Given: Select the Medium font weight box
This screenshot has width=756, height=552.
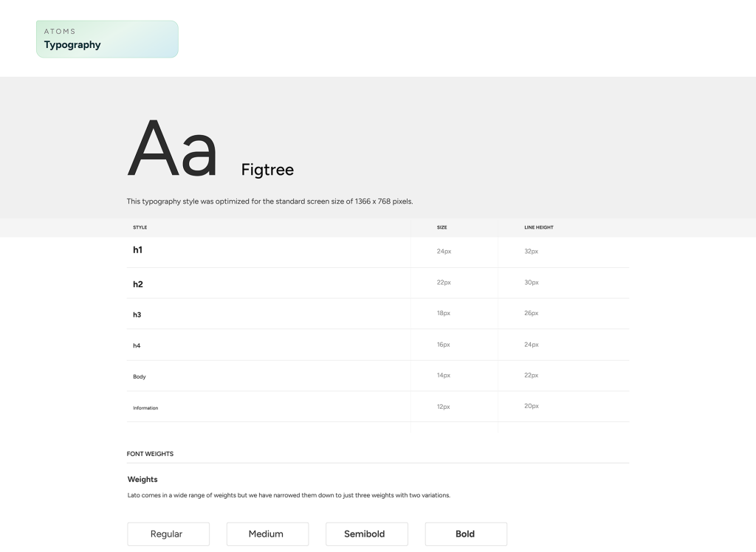Looking at the screenshot, I should pos(267,534).
